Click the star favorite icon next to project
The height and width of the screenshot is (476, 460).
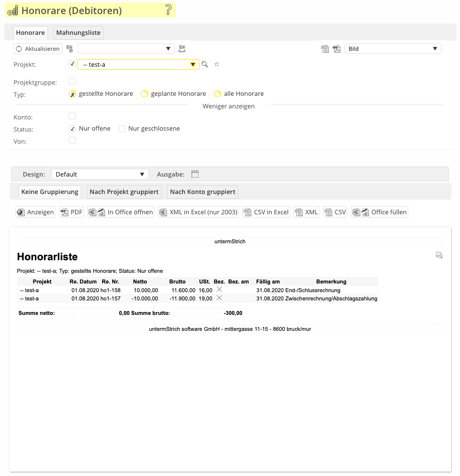click(x=217, y=64)
